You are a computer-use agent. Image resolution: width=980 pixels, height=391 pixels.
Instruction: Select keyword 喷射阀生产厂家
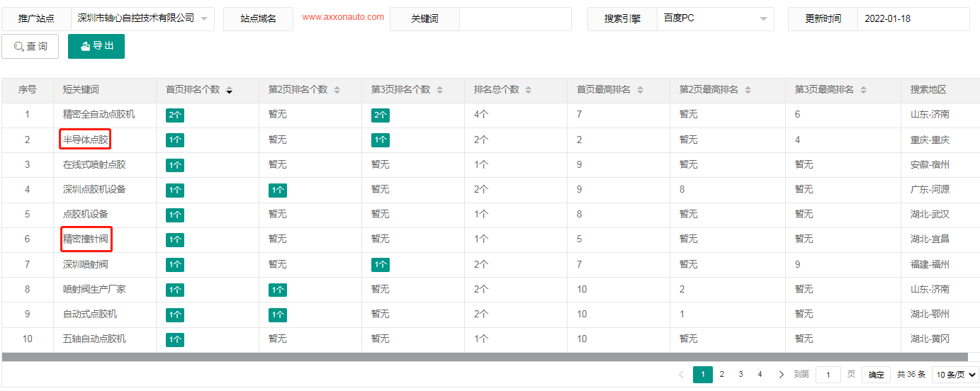94,289
